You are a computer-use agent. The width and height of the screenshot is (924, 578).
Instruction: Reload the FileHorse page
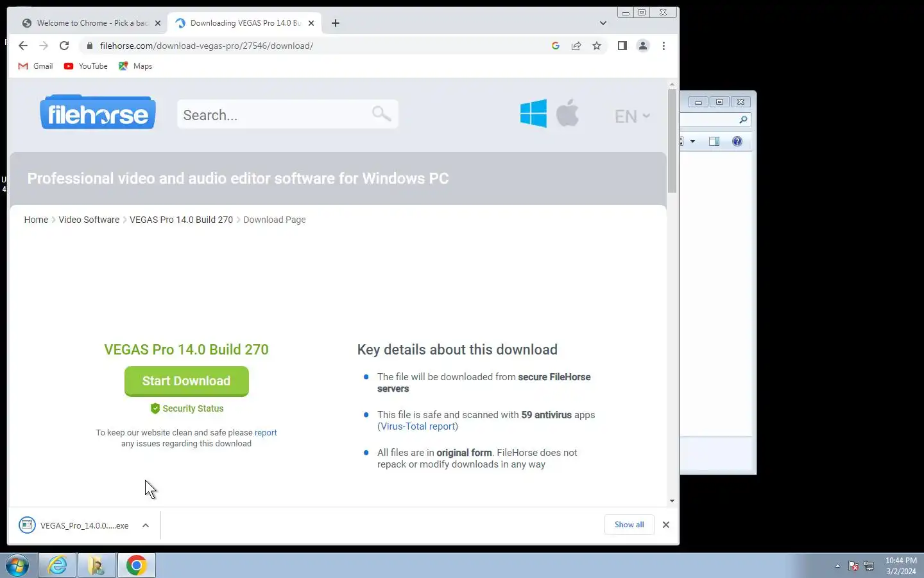point(64,46)
